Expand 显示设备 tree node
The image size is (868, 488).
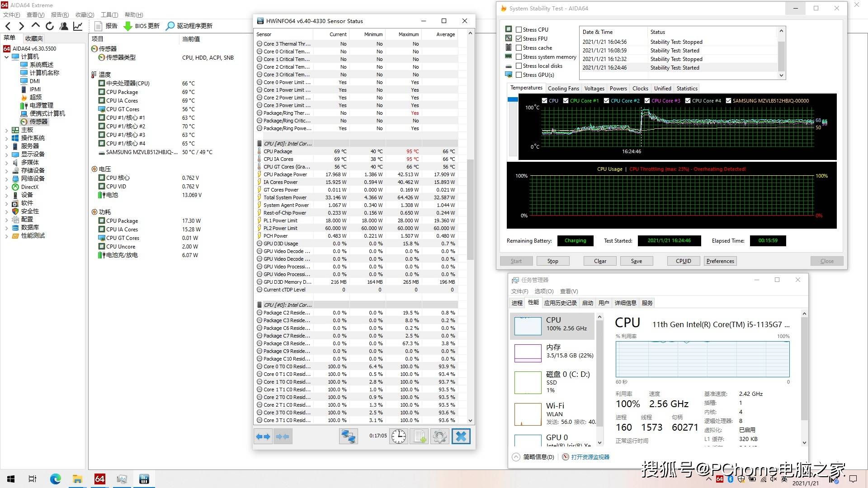6,155
